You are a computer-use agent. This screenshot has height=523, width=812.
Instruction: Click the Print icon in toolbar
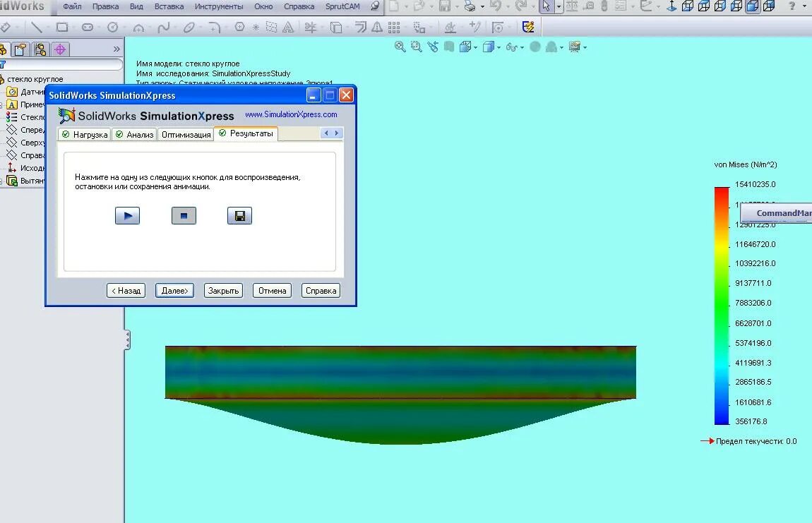470,6
